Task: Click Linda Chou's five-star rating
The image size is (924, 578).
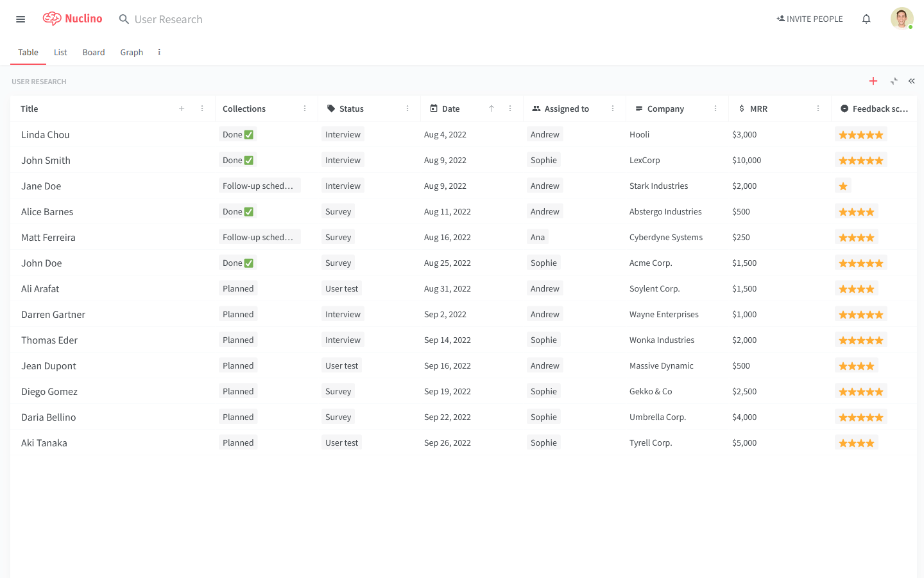Action: coord(861,135)
